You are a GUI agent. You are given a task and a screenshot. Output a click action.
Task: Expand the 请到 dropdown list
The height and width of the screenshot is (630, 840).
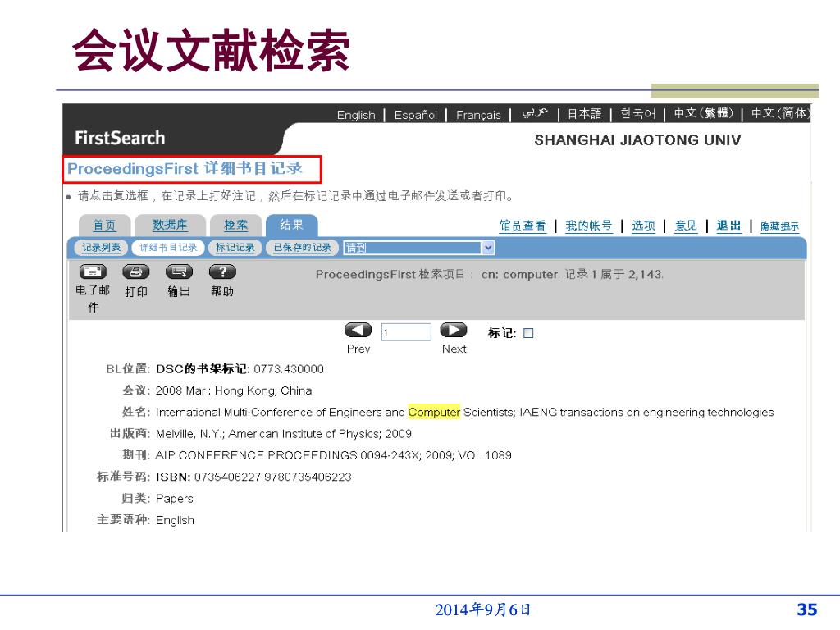click(488, 248)
